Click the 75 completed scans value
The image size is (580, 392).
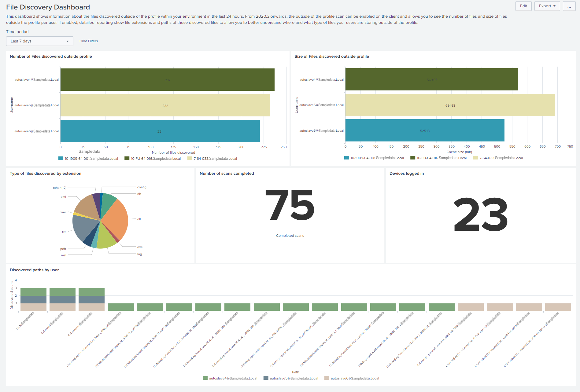[290, 205]
